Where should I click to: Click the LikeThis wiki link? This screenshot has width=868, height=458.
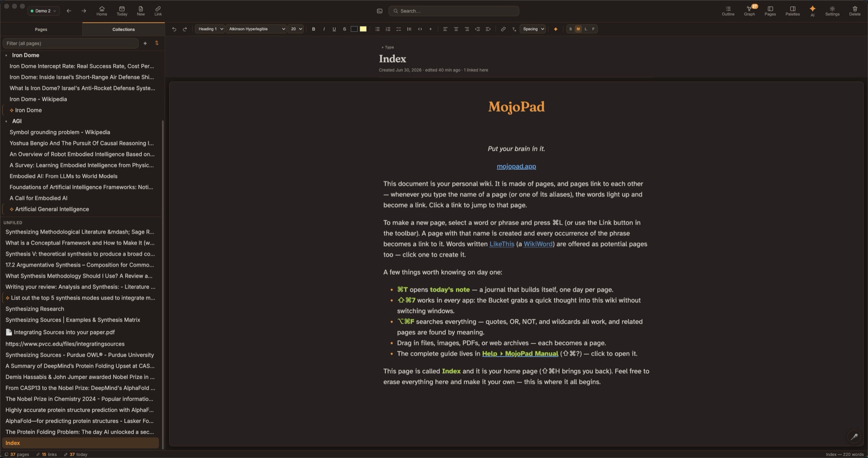[x=502, y=244]
